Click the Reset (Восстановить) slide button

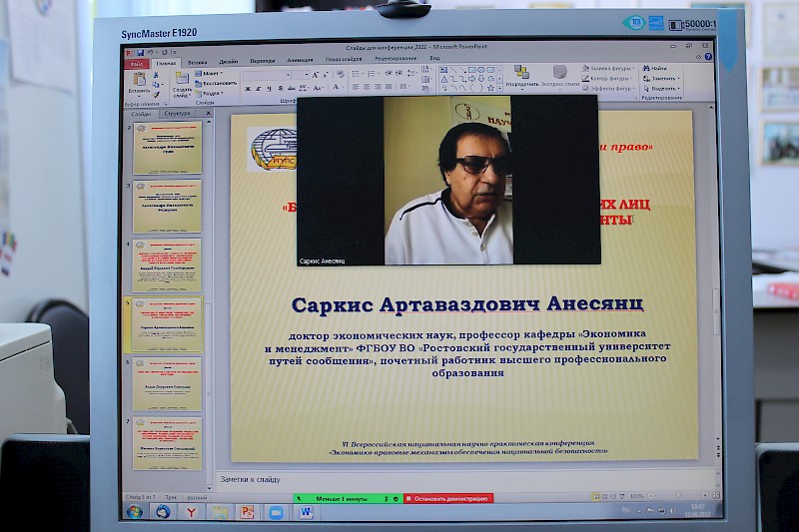coord(218,83)
